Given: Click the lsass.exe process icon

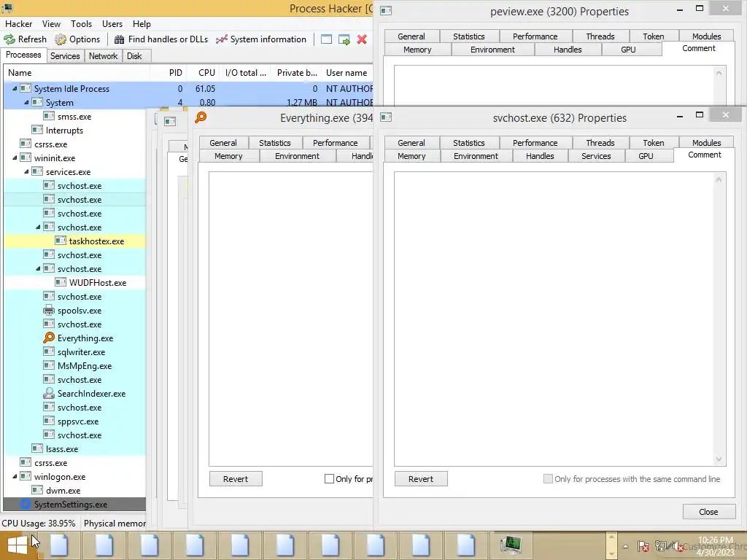Looking at the screenshot, I should [x=37, y=448].
